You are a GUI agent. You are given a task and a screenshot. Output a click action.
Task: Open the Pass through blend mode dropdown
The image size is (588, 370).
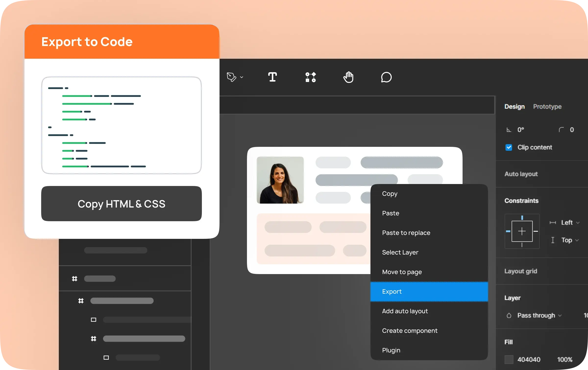[539, 315]
